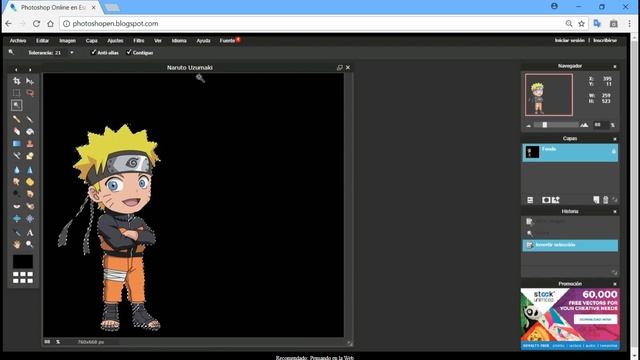640x360 pixels.
Task: Select the Move tool
Action: [30, 81]
